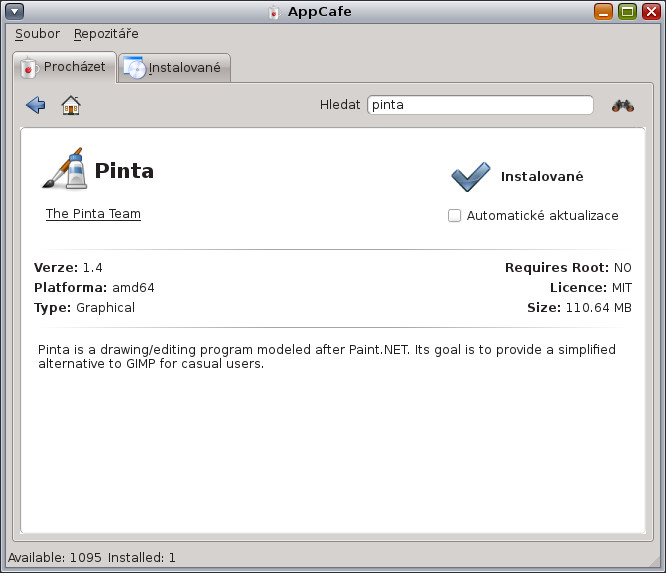
Task: Select the Requires Root: NO text
Action: click(x=568, y=268)
